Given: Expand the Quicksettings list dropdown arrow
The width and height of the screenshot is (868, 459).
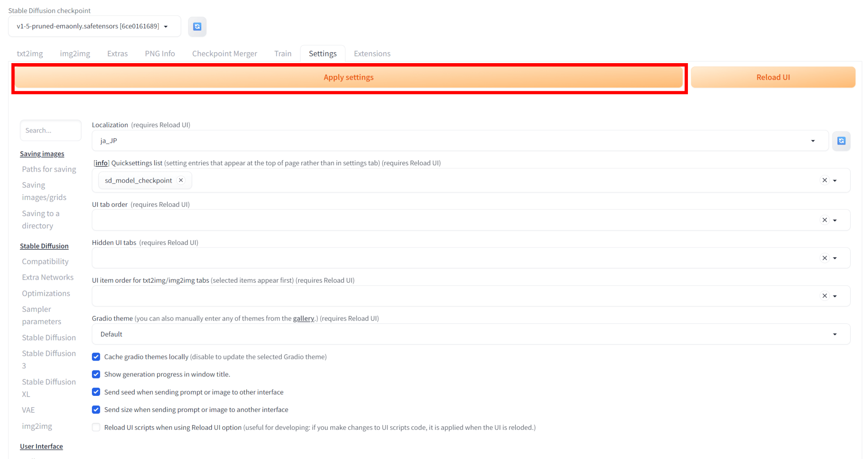Looking at the screenshot, I should [835, 181].
